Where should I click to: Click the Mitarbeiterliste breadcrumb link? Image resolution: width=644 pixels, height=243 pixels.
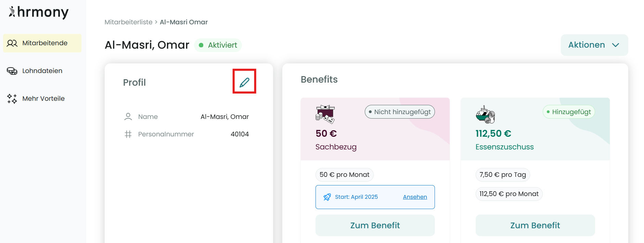(x=128, y=22)
